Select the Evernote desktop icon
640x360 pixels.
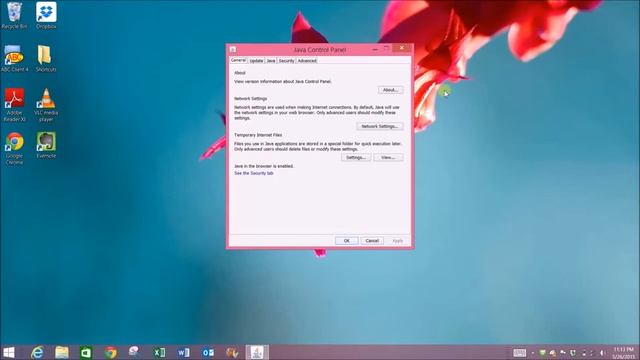pyautogui.click(x=46, y=145)
